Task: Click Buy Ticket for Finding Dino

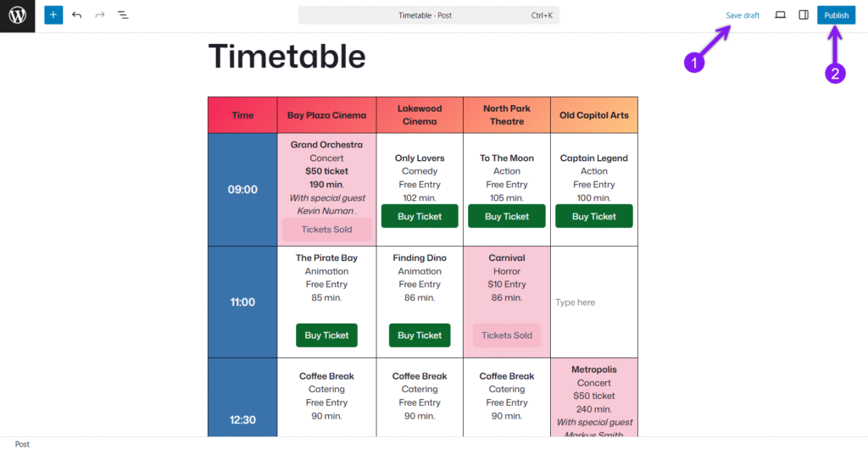Action: (420, 335)
